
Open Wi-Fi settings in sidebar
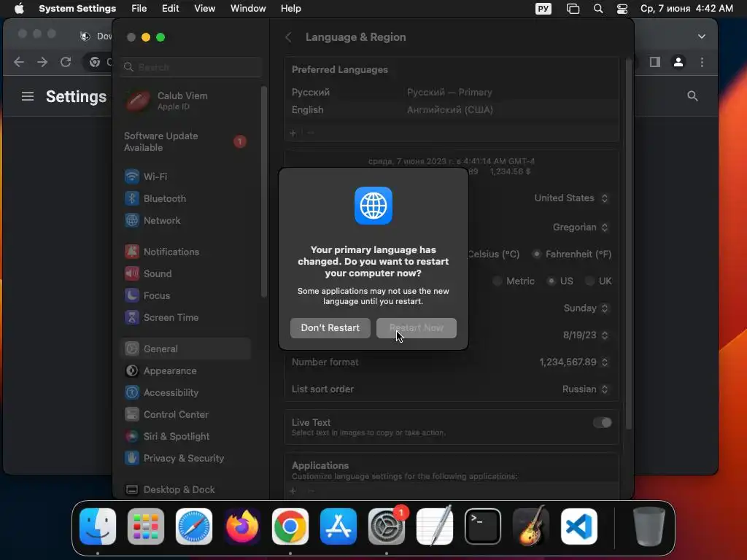[186, 176]
